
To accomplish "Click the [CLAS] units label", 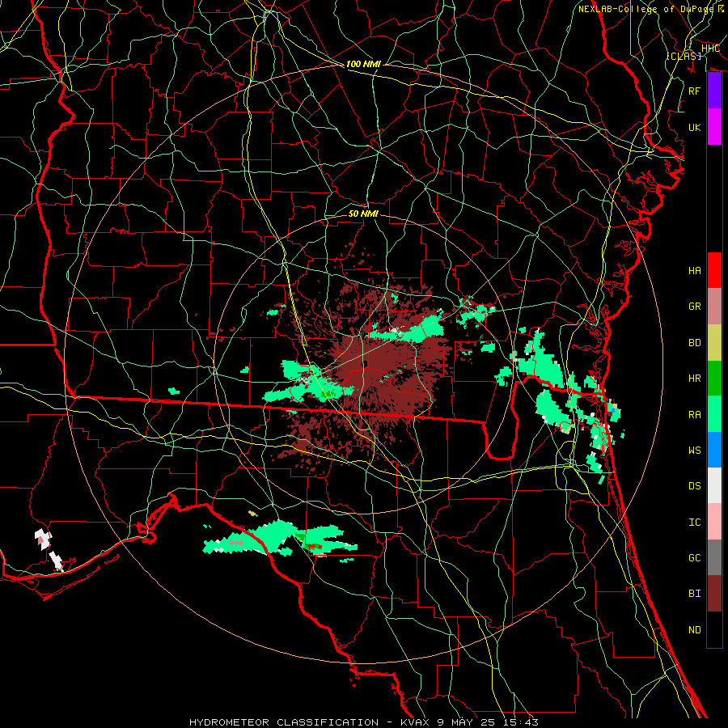I will (x=684, y=56).
